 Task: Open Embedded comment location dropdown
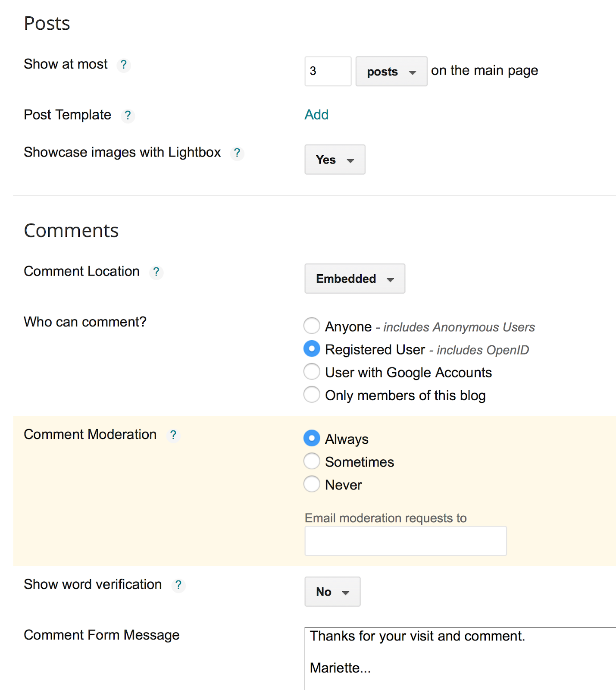(354, 279)
